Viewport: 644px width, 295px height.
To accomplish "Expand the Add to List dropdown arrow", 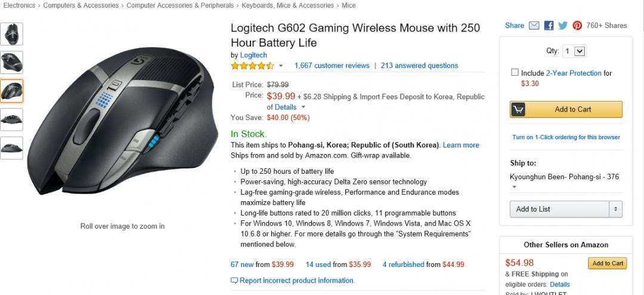I will click(x=615, y=209).
